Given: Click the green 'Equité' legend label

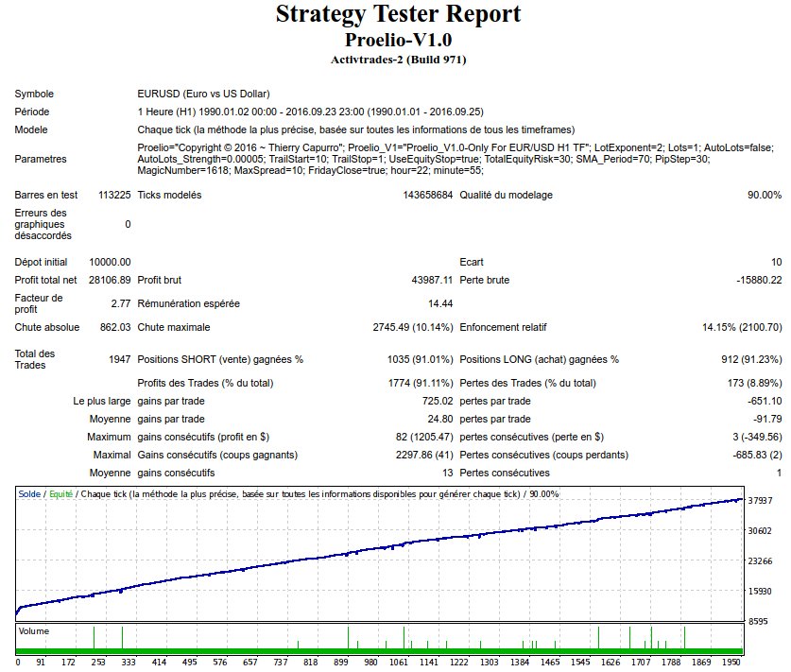Looking at the screenshot, I should (x=60, y=494).
